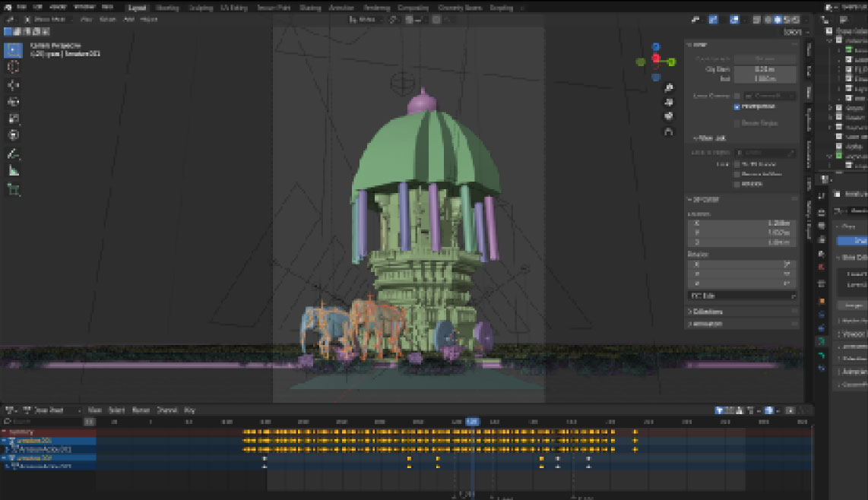Enable the first Lock checkbox under View Lock
Image resolution: width=868 pixels, height=500 pixels.
pos(737,164)
